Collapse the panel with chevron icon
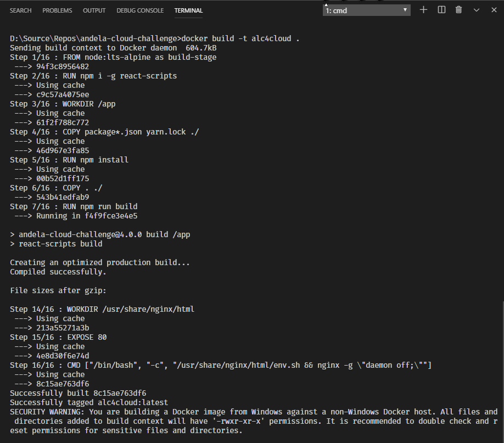 point(477,10)
